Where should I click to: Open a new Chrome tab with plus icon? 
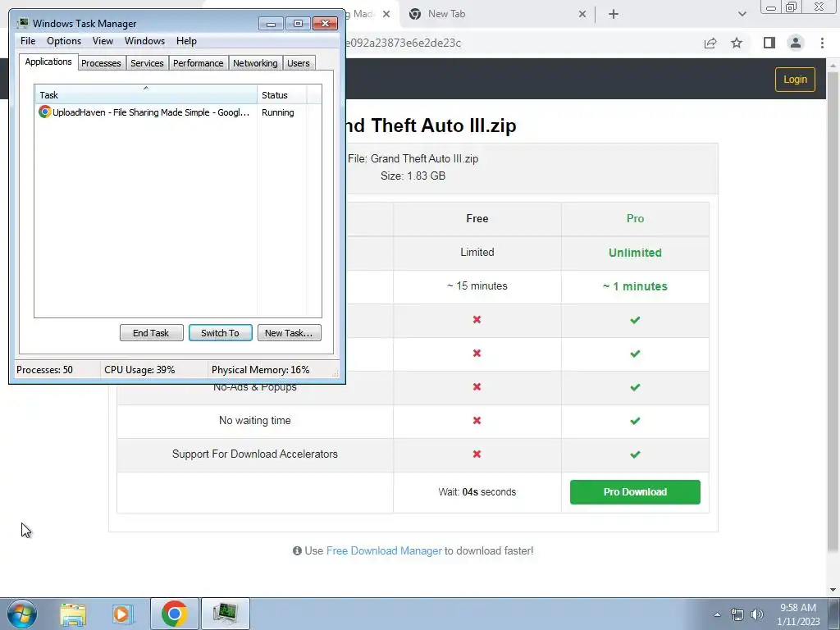614,15
